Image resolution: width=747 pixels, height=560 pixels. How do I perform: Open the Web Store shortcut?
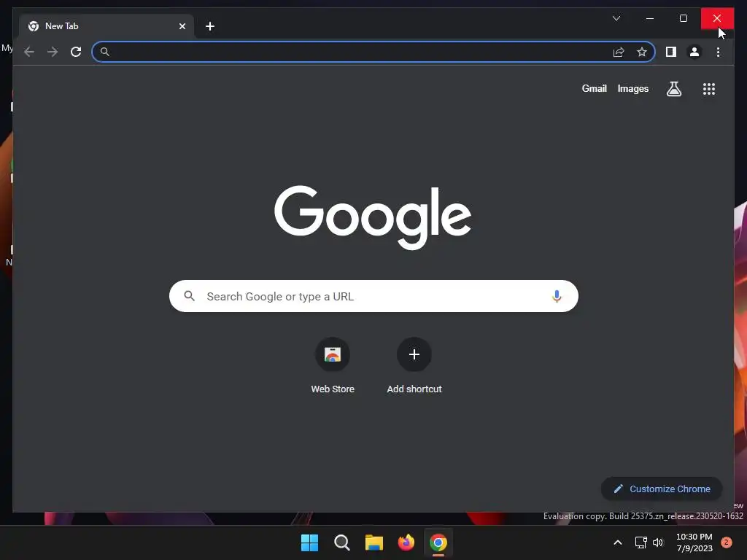(333, 366)
